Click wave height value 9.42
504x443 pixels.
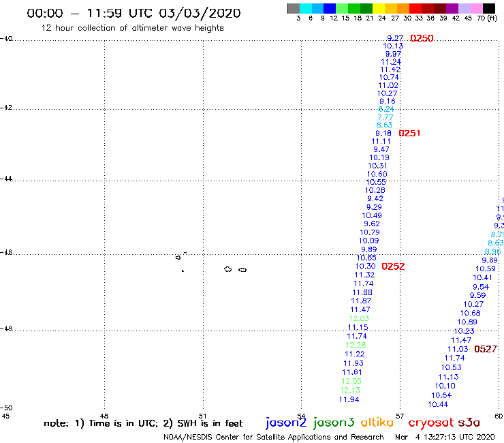point(375,199)
